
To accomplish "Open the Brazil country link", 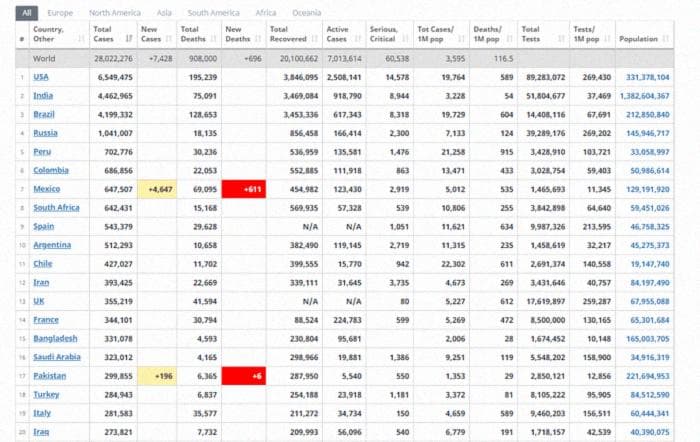I will 44,114.
